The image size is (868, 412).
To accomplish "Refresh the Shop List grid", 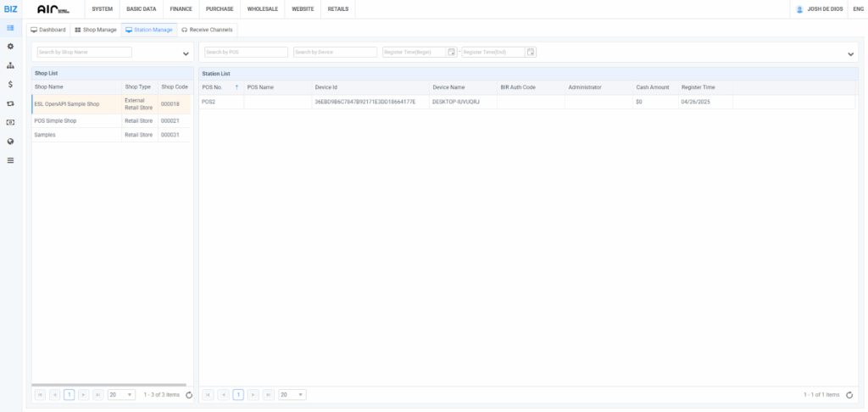I will (188, 395).
